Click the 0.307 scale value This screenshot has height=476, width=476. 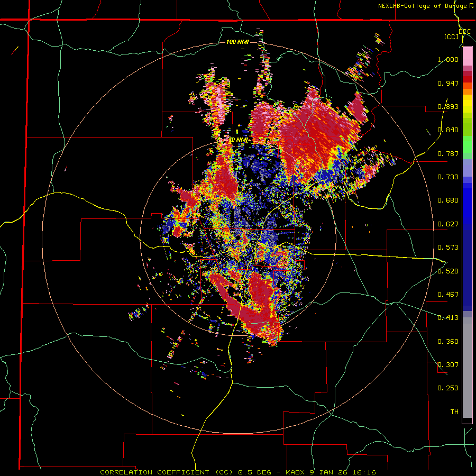(448, 365)
